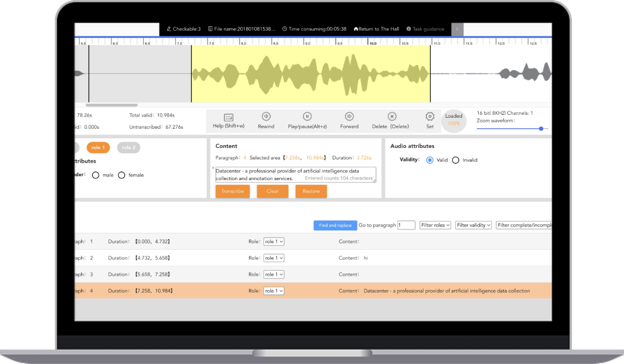The width and height of the screenshot is (624, 364).
Task: Click the Help keyboard icon
Action: tap(228, 117)
